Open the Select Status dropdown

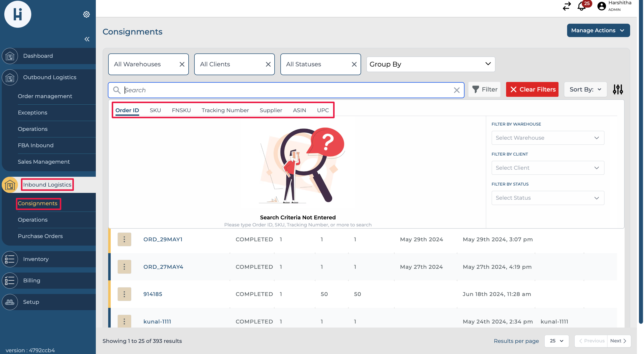pos(548,198)
